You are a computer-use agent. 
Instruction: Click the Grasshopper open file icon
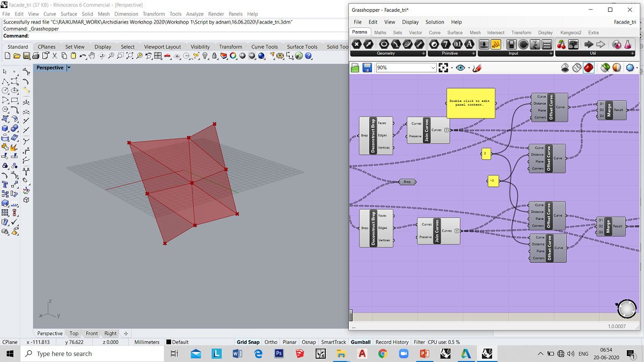[x=355, y=68]
